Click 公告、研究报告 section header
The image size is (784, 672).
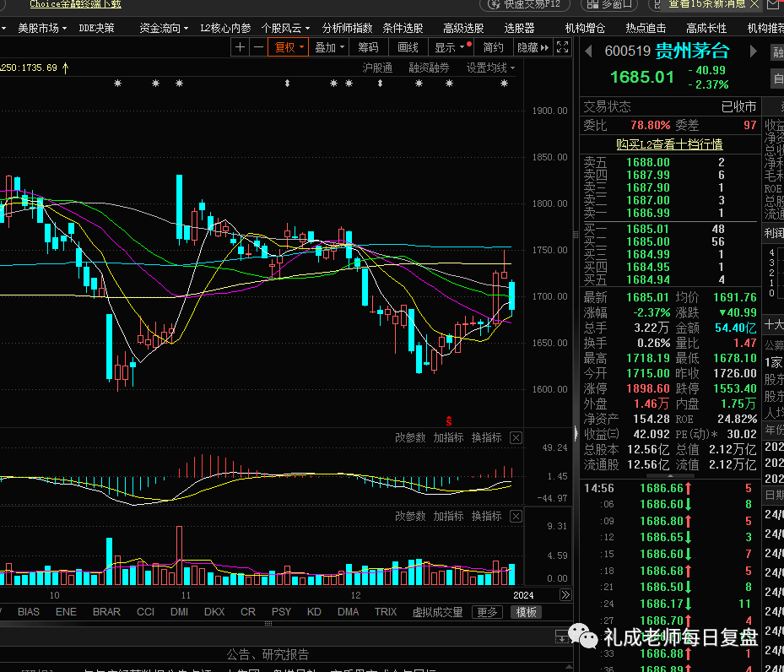coord(268,654)
